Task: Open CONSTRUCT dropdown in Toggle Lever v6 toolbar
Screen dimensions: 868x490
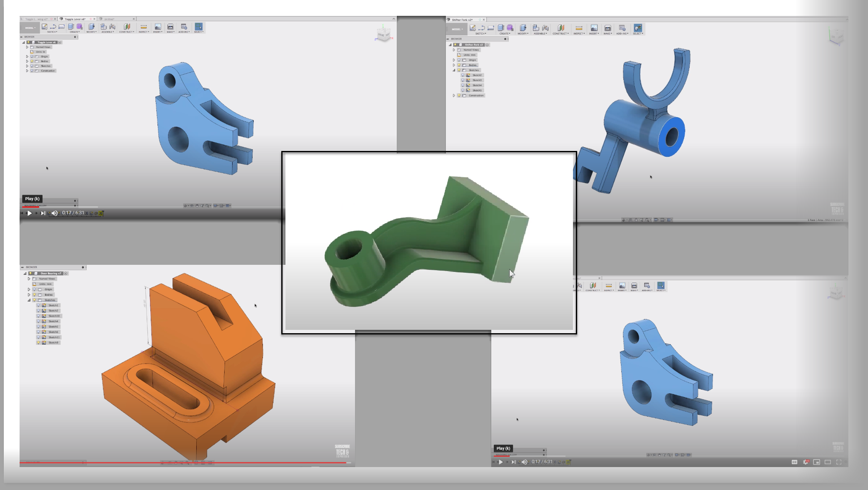Action: (x=127, y=32)
